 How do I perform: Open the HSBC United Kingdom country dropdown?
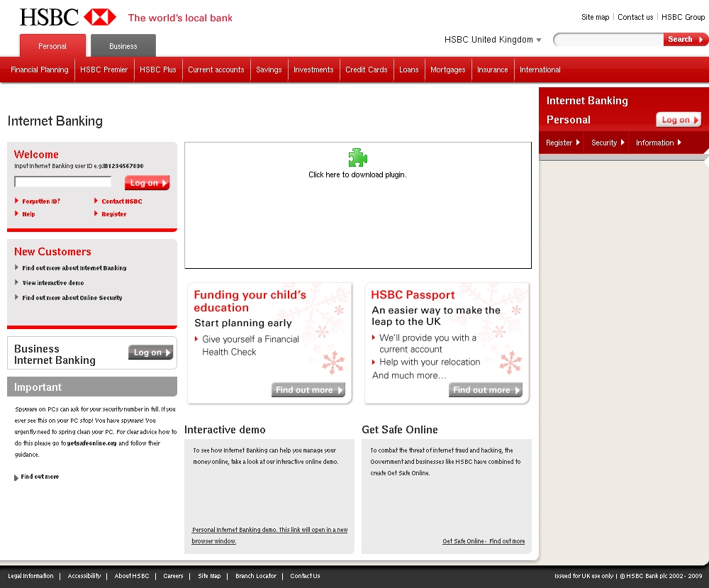(493, 40)
